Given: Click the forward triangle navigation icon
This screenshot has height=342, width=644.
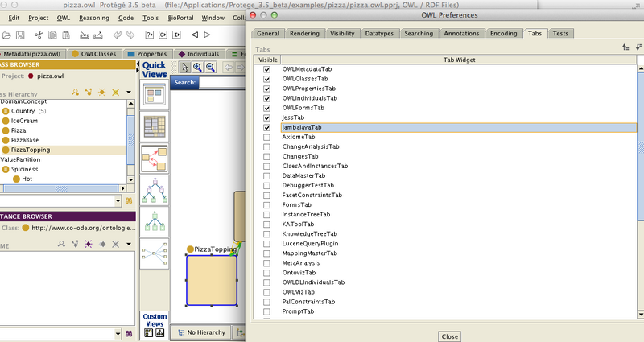Looking at the screenshot, I should 208,35.
